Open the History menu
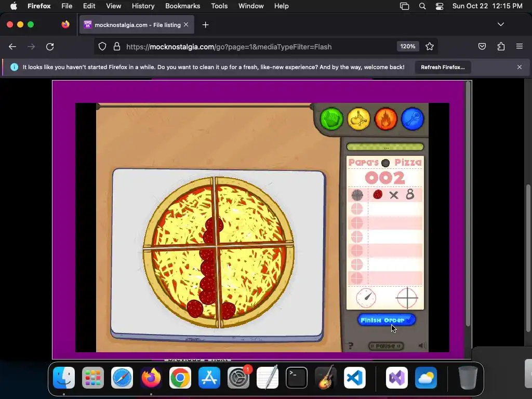The width and height of the screenshot is (532, 399). click(143, 6)
